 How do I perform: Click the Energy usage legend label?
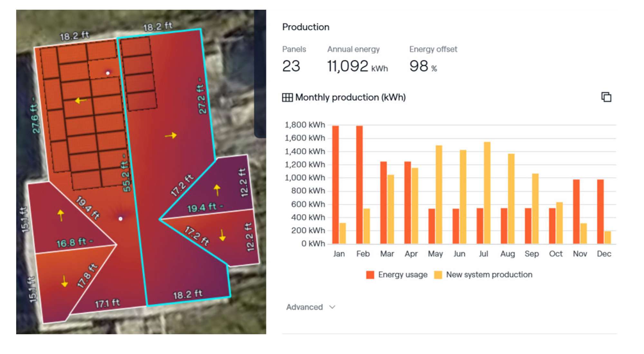[x=403, y=275]
